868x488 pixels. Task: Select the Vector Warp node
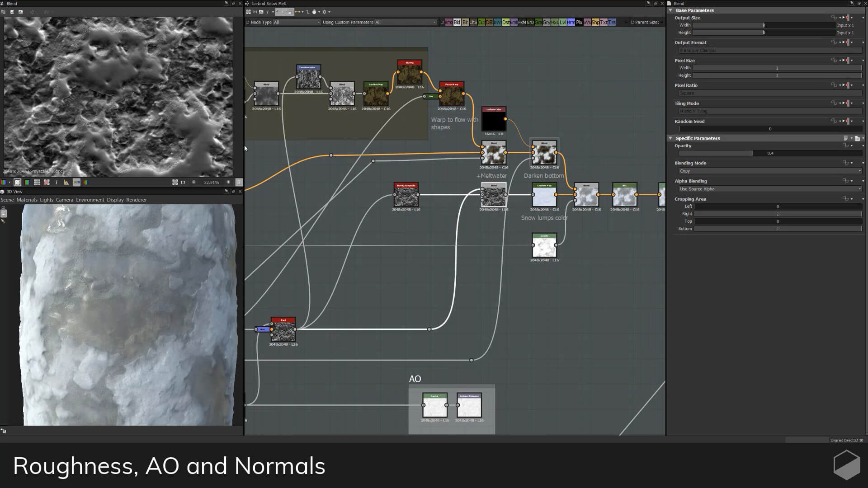coord(452,94)
